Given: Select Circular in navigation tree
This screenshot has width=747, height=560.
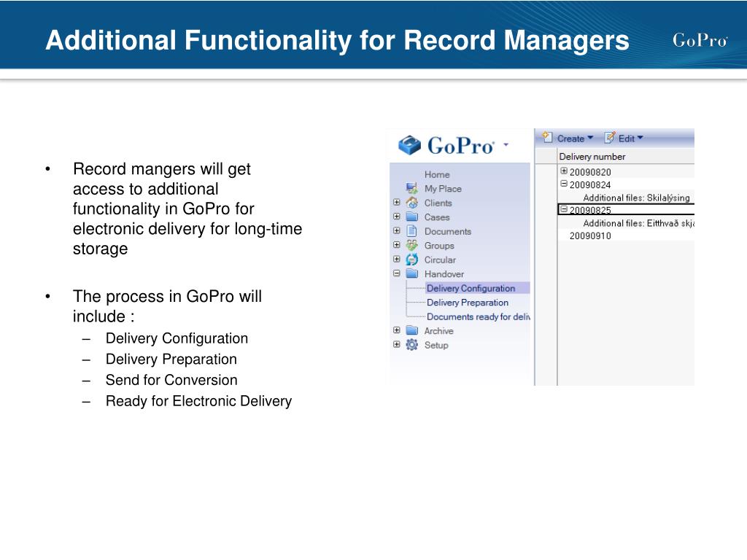Looking at the screenshot, I should coord(440,260).
